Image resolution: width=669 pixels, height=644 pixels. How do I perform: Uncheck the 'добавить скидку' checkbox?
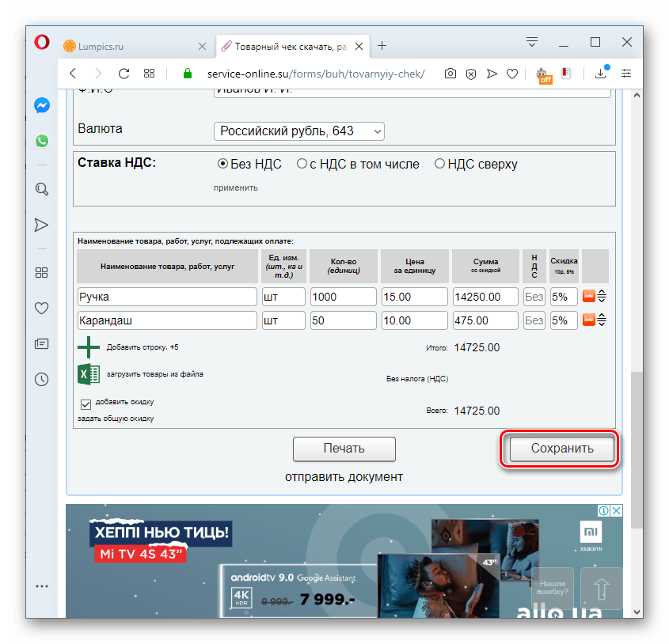(86, 403)
